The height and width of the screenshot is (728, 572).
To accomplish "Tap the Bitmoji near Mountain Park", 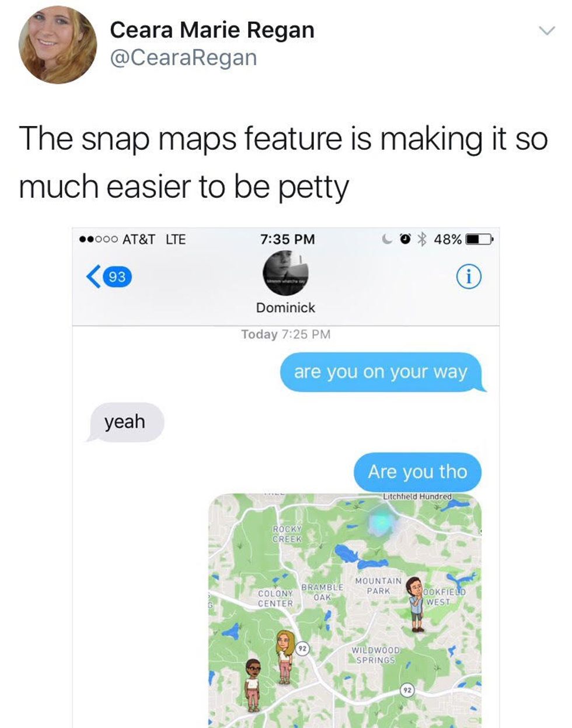I will pos(416,604).
